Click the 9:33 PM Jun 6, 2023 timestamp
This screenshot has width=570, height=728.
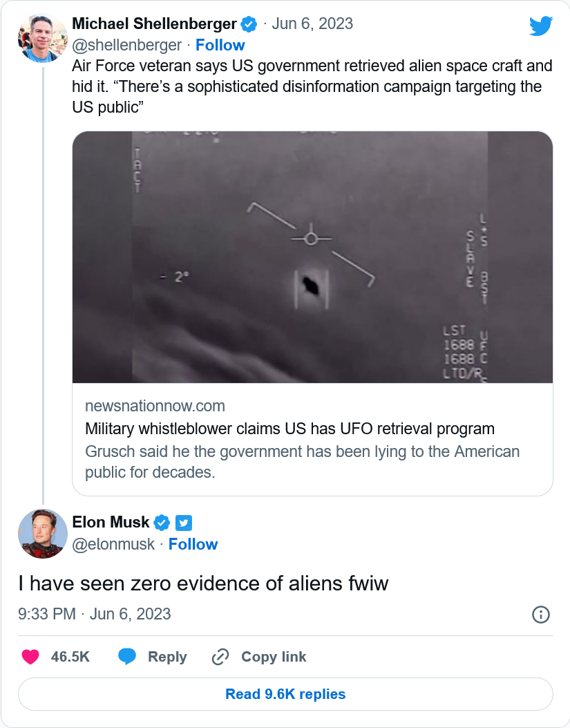95,614
